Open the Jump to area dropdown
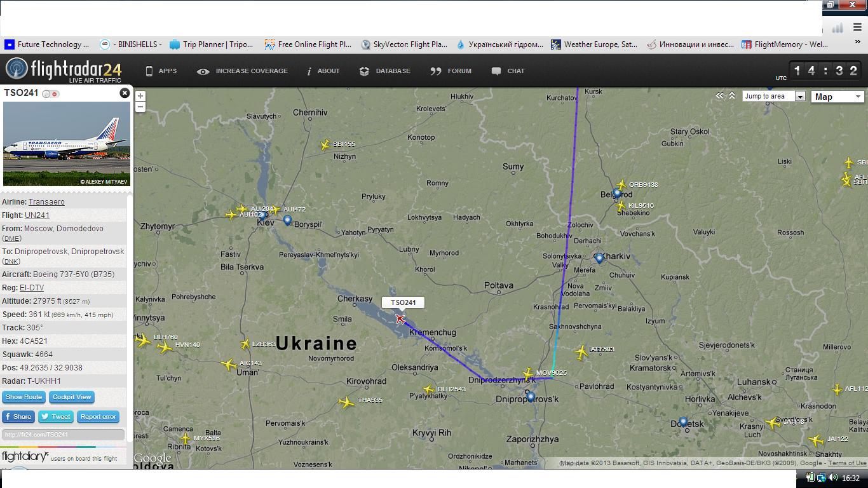Screen dimensions: 868x488 click(x=774, y=97)
